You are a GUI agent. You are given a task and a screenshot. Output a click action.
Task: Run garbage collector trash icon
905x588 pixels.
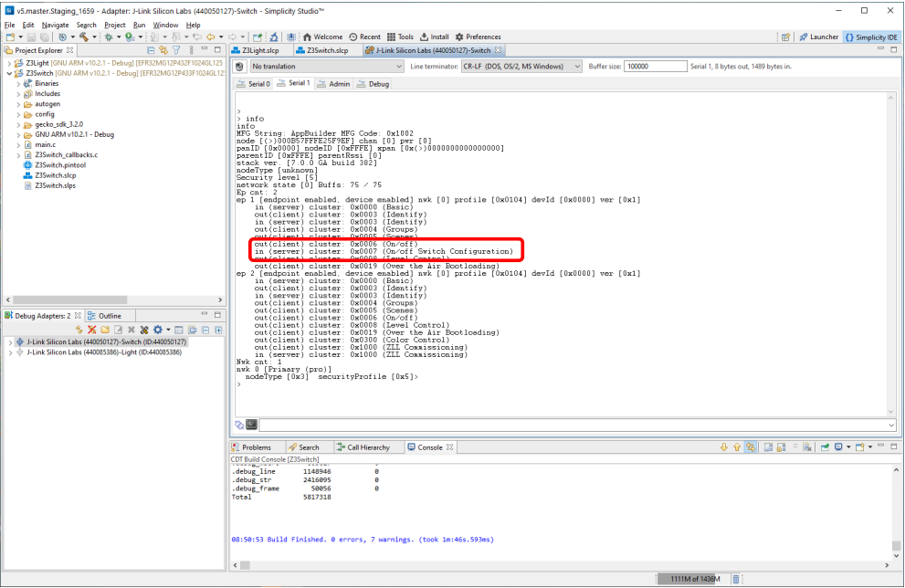tap(736, 579)
